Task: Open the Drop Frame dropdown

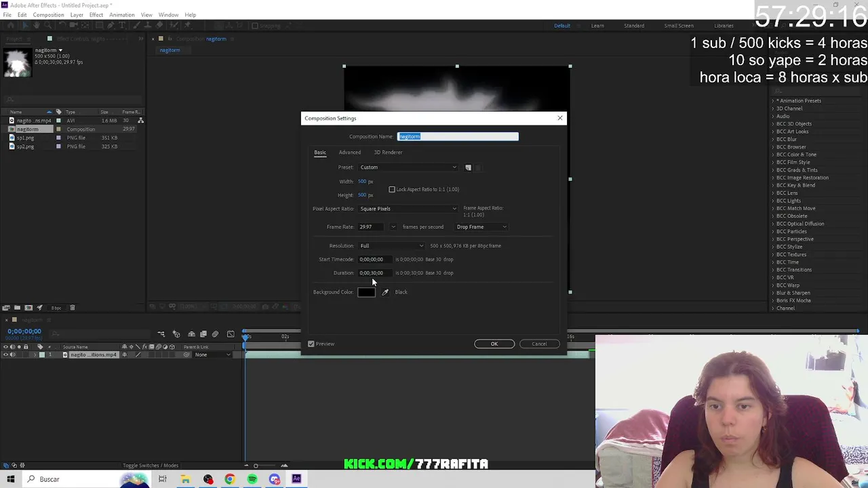Action: 481,227
